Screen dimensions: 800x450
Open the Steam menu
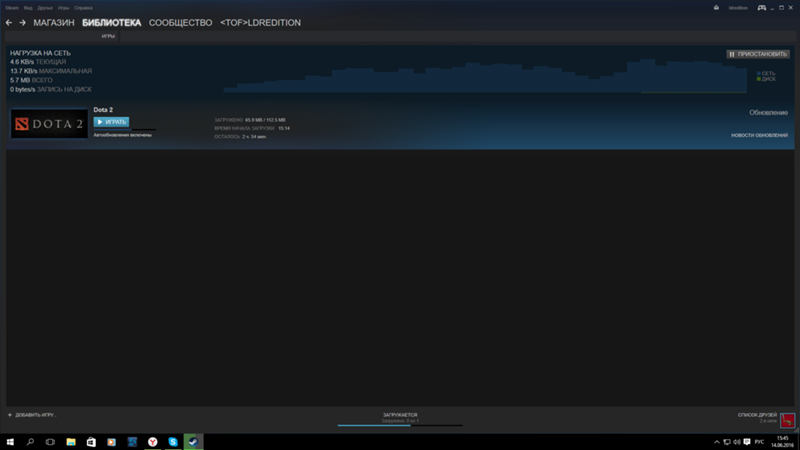pos(12,8)
